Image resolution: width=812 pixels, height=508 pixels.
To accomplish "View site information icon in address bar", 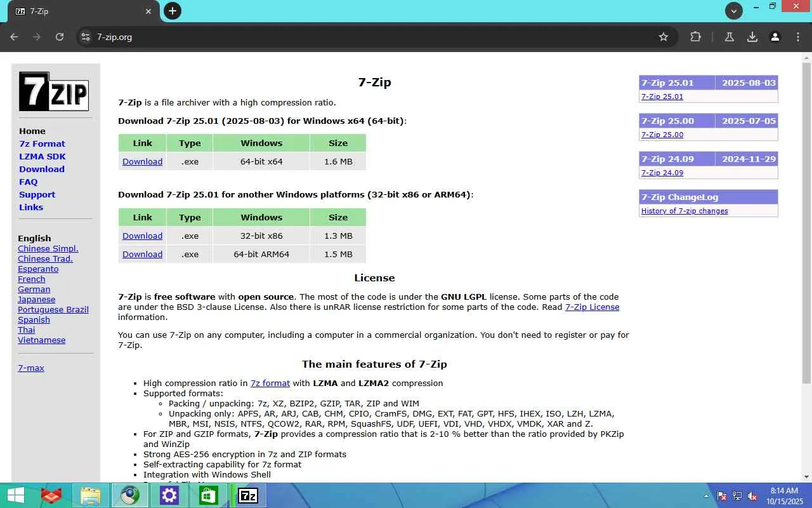I will tap(86, 37).
